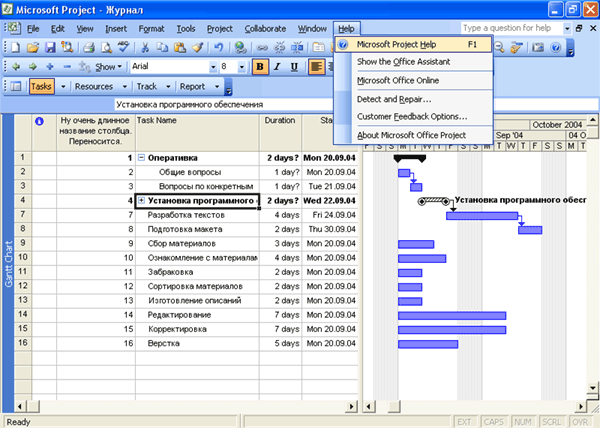
Task: Open the Collaborate menu
Action: tap(265, 29)
